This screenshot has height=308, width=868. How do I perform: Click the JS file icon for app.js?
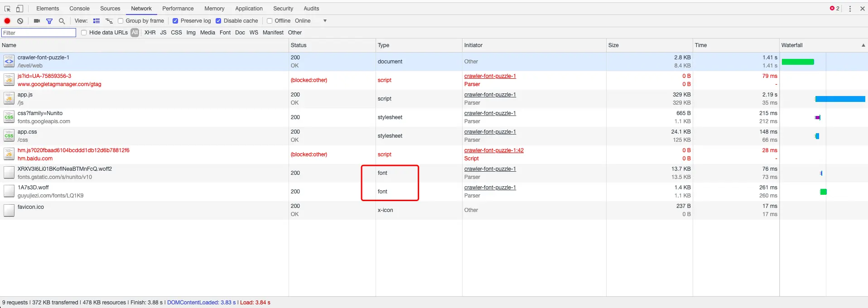click(x=9, y=98)
